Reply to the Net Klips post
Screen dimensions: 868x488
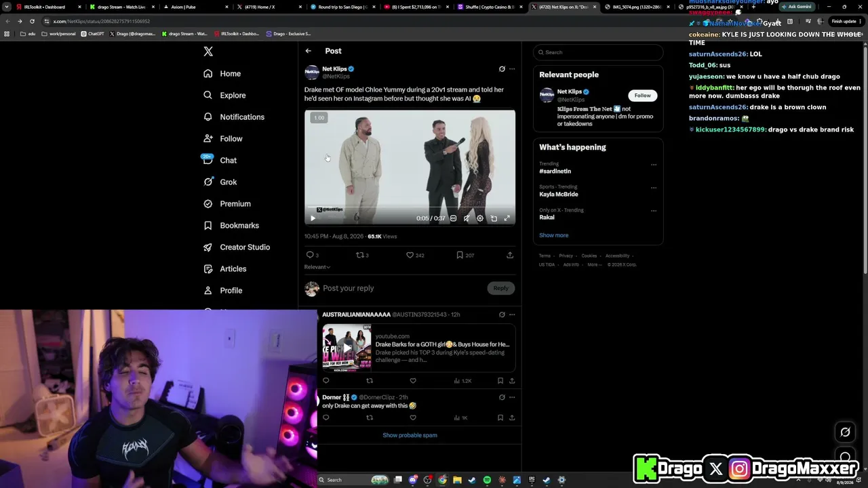point(311,255)
